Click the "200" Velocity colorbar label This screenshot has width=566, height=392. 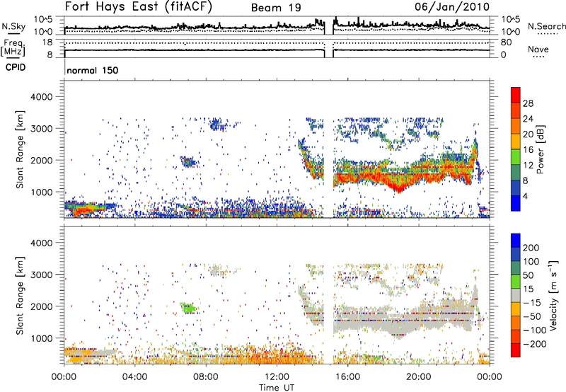click(x=531, y=248)
